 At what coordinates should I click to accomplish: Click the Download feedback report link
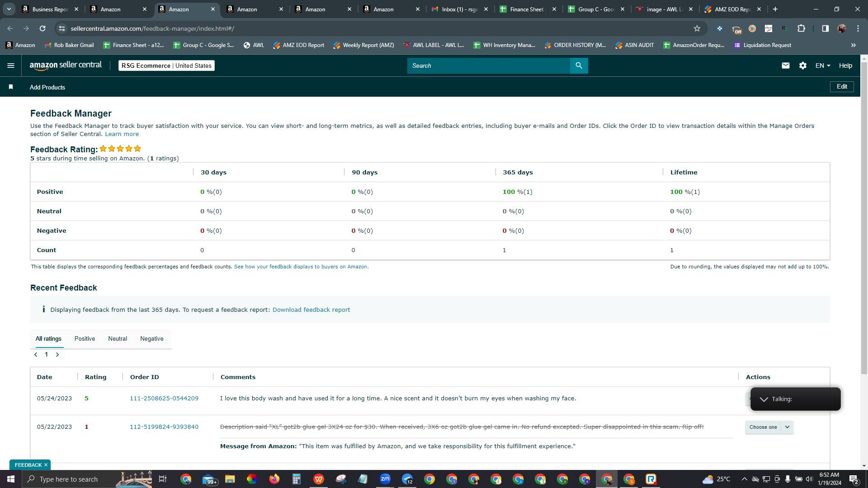[311, 310]
